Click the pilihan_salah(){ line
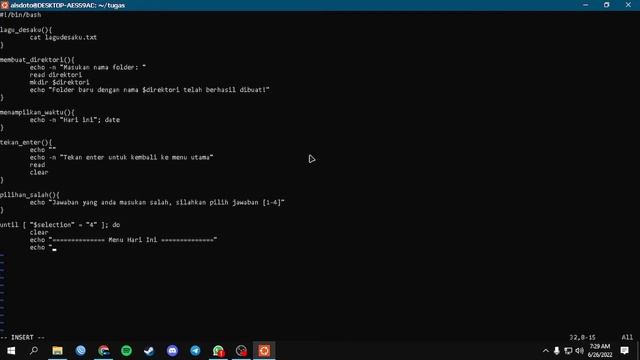This screenshot has width=640, height=360. click(x=30, y=195)
